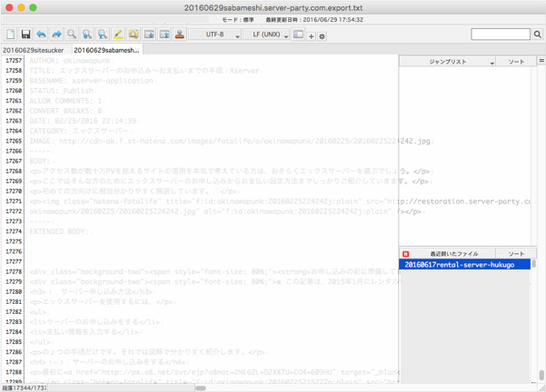
Task: Click the "<ul>" line at 17282
Action: [38, 312]
